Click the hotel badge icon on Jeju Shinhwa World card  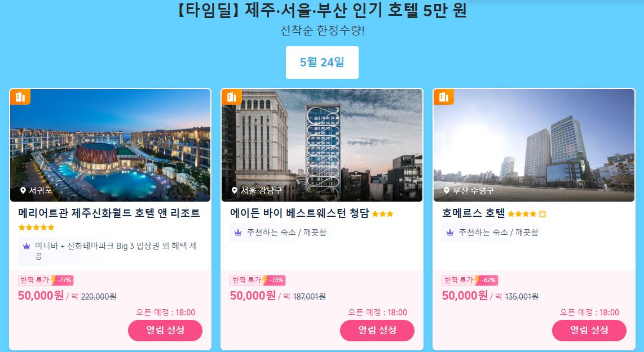pos(20,97)
